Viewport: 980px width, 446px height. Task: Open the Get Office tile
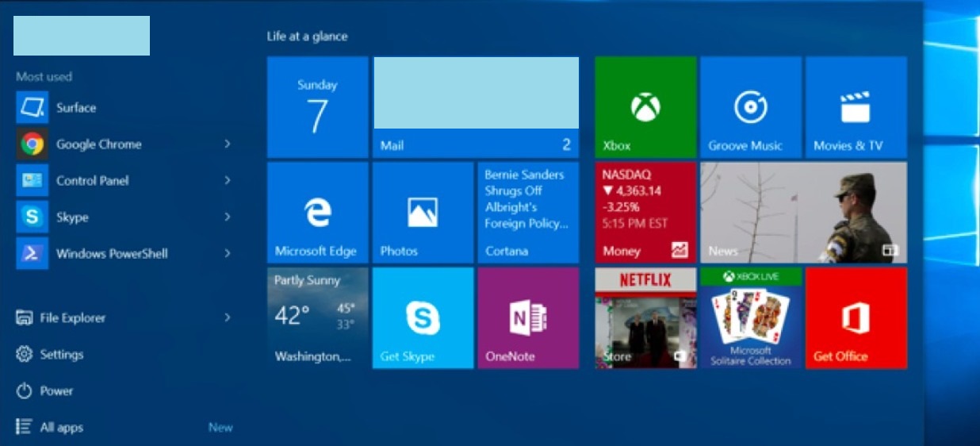pos(856,317)
